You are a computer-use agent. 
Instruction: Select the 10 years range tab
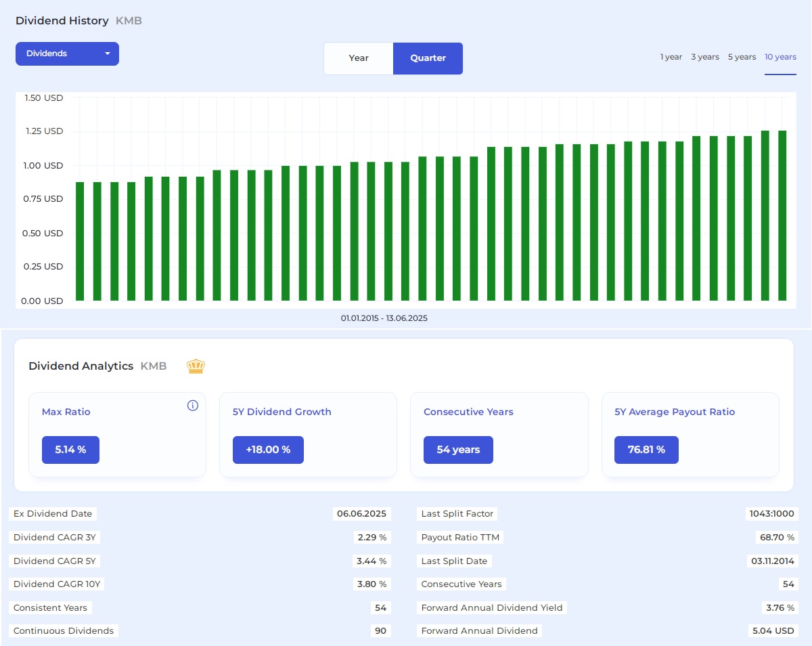(780, 57)
